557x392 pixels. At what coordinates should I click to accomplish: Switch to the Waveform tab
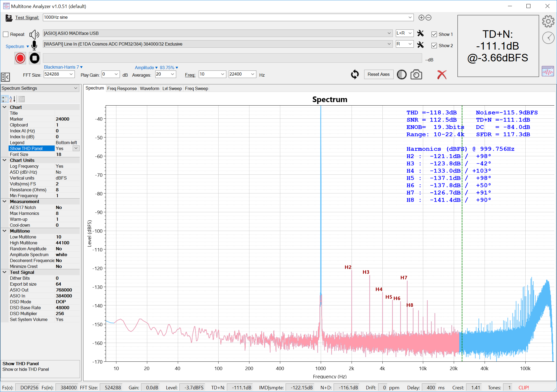[150, 88]
